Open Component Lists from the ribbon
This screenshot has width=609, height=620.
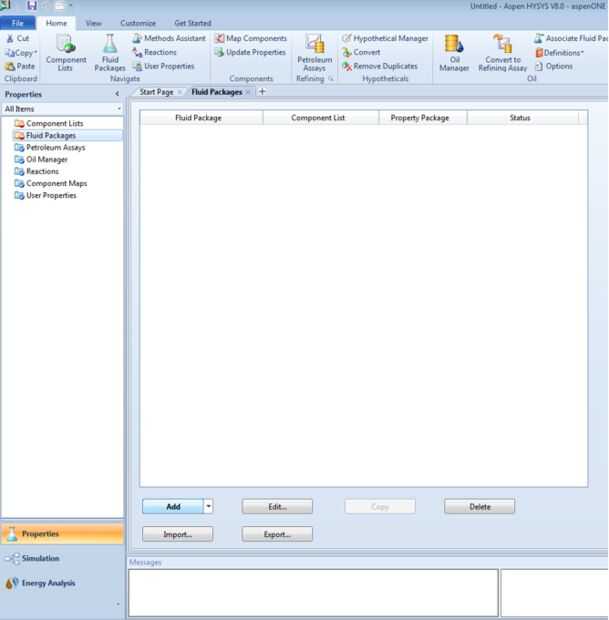(66, 53)
